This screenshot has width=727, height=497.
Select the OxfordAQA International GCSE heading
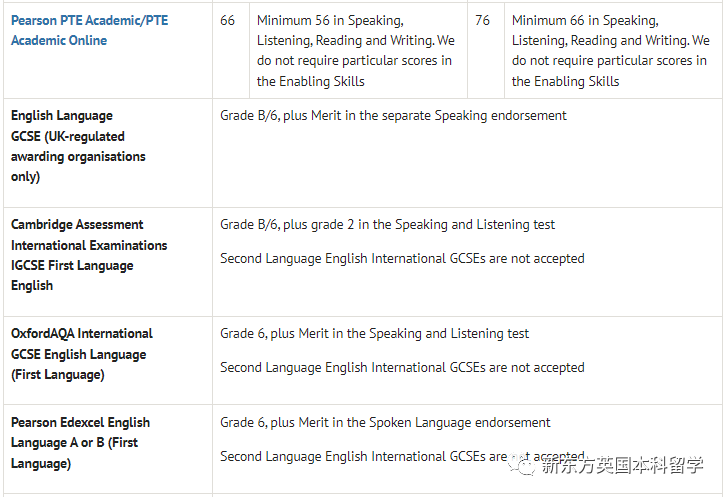[82, 354]
